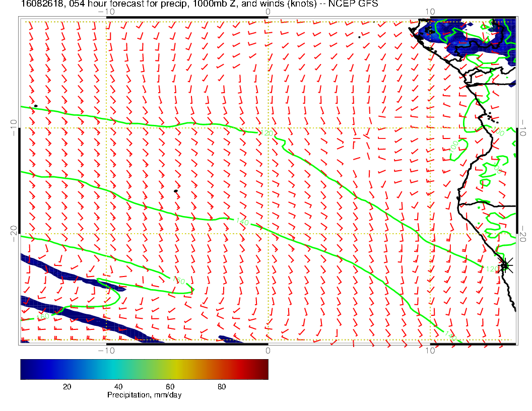Click the colorbar tick label 20

pyautogui.click(x=66, y=386)
